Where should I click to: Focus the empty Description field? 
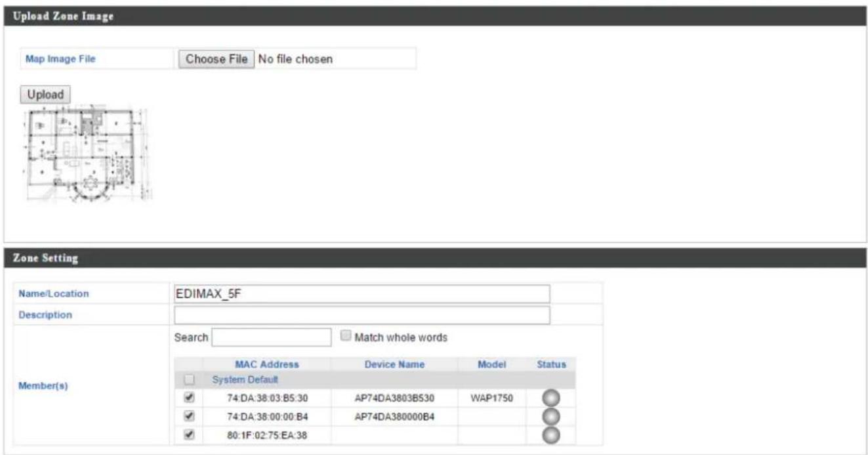click(362, 314)
